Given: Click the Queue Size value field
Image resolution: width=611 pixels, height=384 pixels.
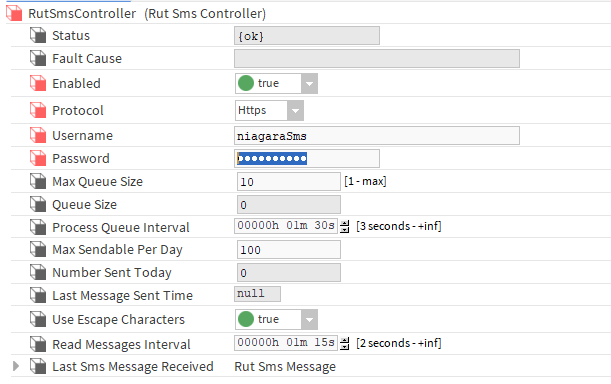Looking at the screenshot, I should pos(289,205).
